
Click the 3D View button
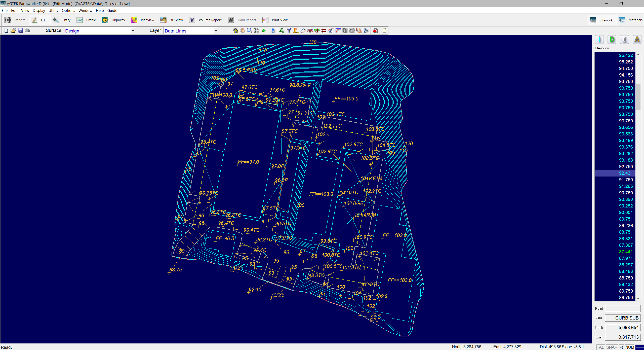[x=172, y=20]
